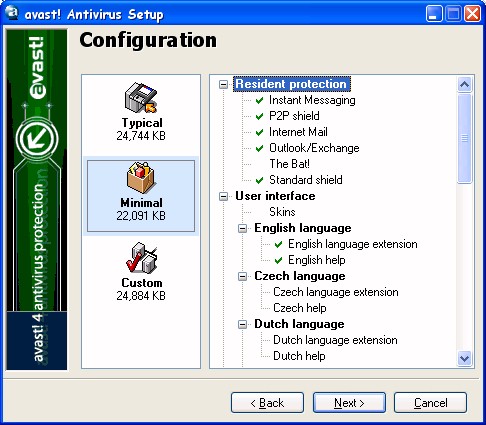Select the Dutch language heading

tap(299, 324)
